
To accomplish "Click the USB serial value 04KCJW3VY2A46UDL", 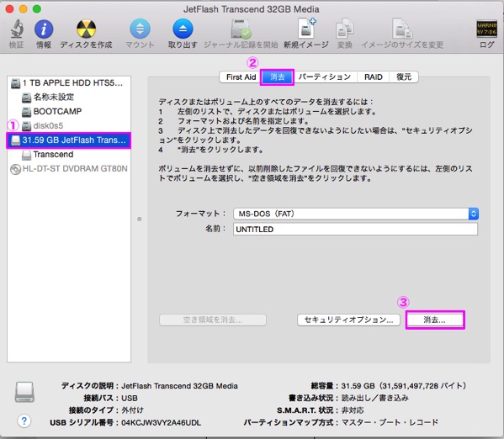I will [161, 423].
